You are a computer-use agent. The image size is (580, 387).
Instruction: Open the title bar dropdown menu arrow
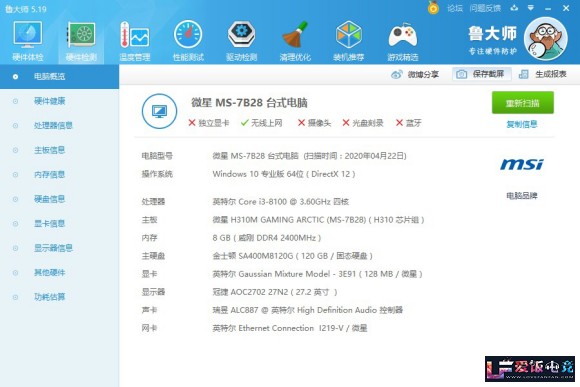click(x=531, y=8)
